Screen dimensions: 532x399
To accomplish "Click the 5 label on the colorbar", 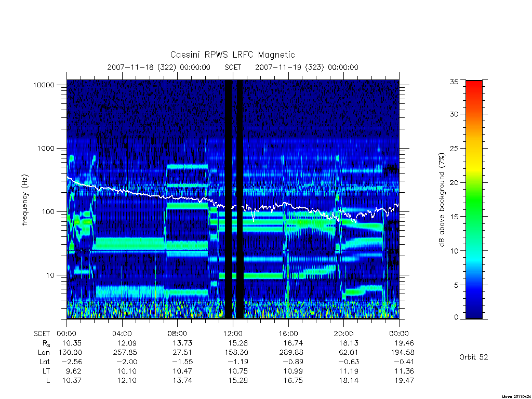I will (x=456, y=285).
